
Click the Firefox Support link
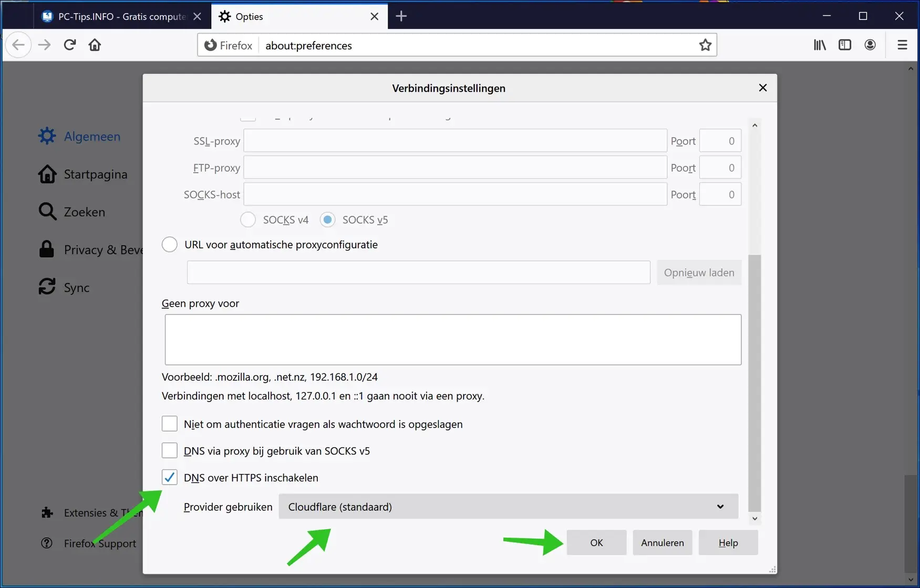100,543
